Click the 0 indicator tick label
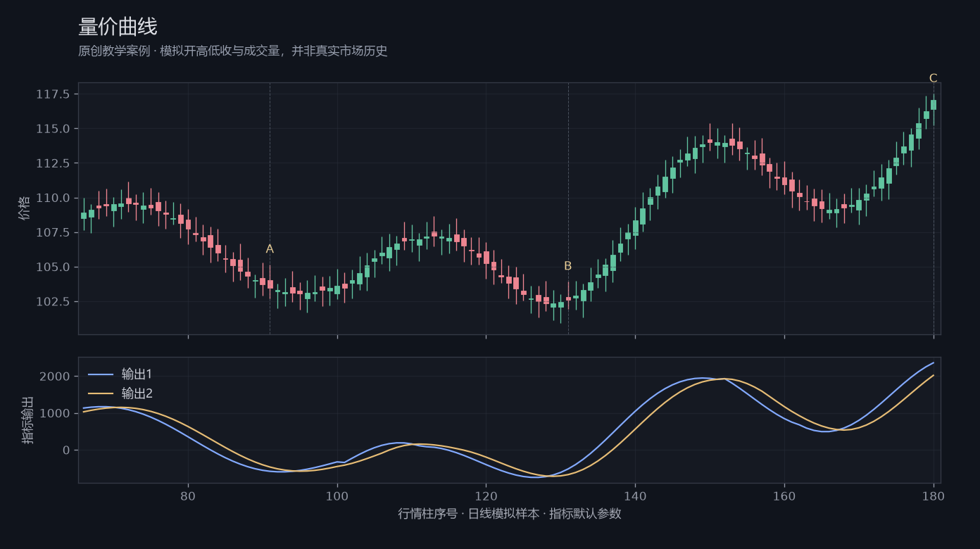 tap(65, 450)
